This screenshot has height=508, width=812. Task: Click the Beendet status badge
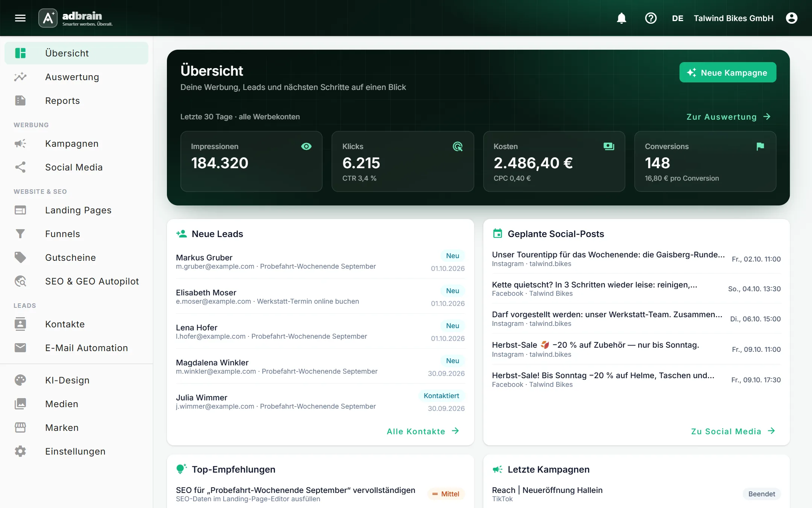pos(762,494)
